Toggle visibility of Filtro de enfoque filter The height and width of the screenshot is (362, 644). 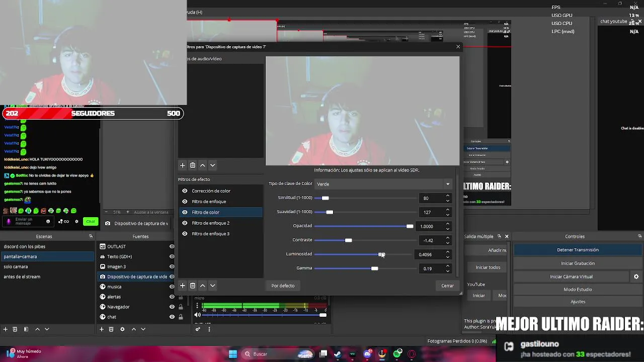[x=185, y=202]
